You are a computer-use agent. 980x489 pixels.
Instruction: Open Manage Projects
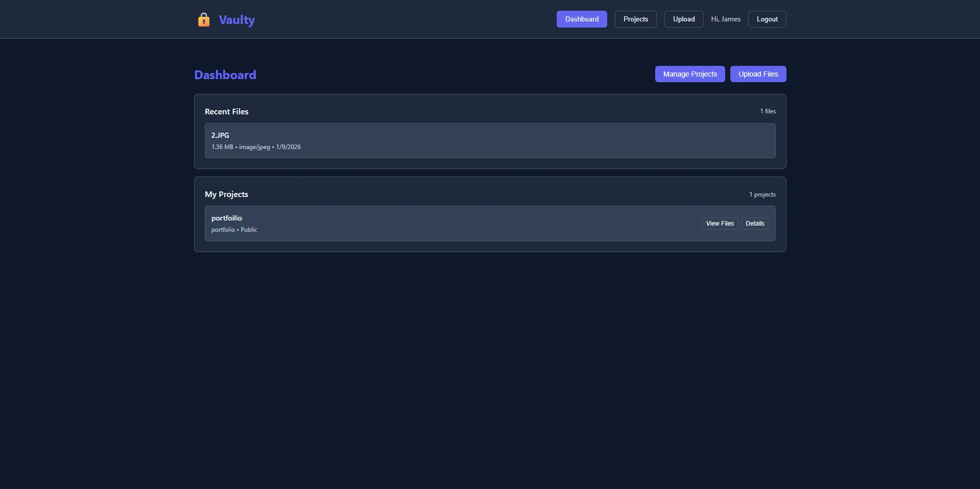point(689,74)
